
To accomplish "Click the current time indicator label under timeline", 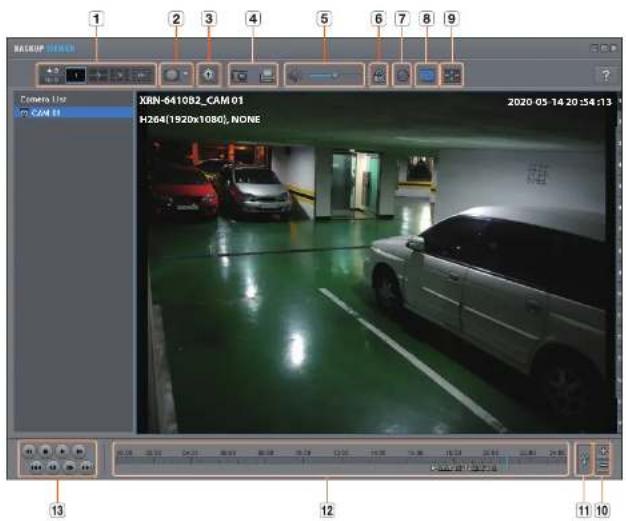I will 465,467.
